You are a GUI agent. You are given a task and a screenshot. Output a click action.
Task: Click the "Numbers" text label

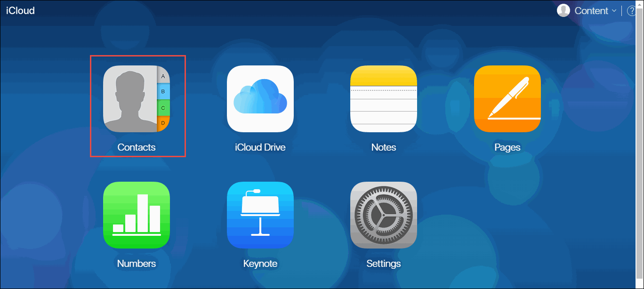click(x=137, y=264)
